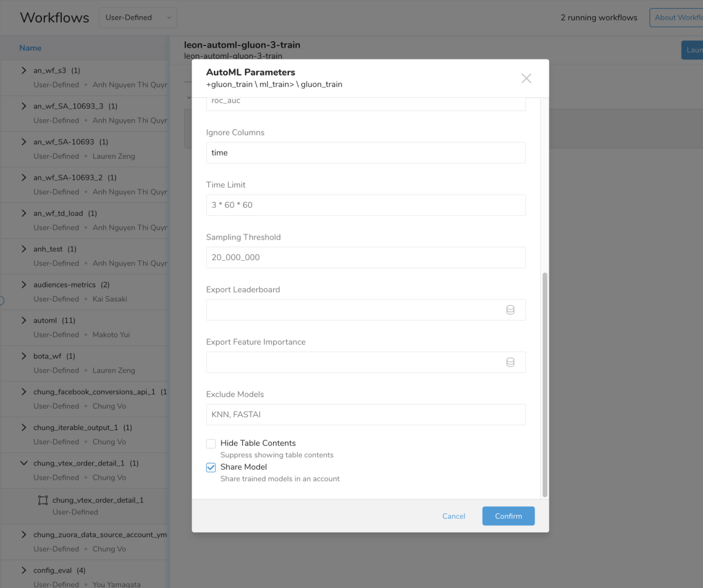Expand the config_eval workflow
The width and height of the screenshot is (703, 588).
coord(24,570)
